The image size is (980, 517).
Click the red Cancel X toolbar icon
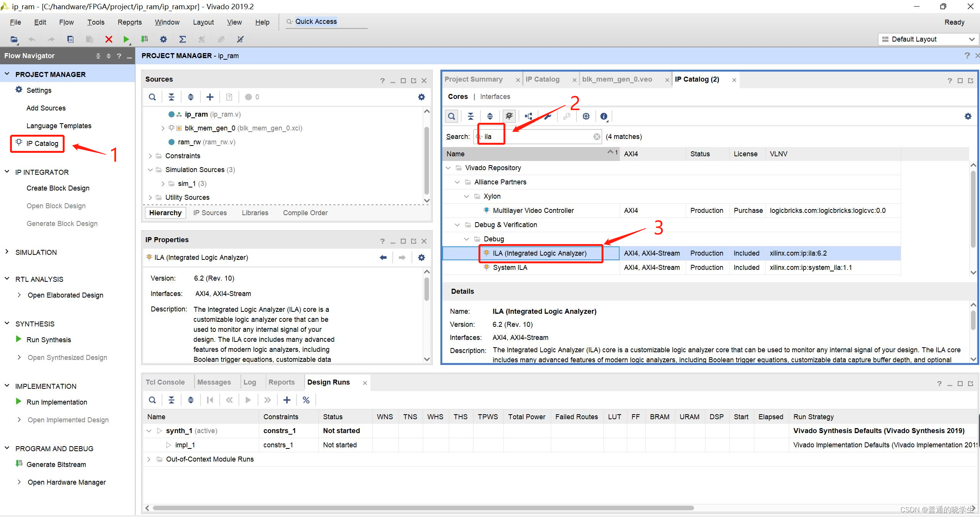point(109,39)
